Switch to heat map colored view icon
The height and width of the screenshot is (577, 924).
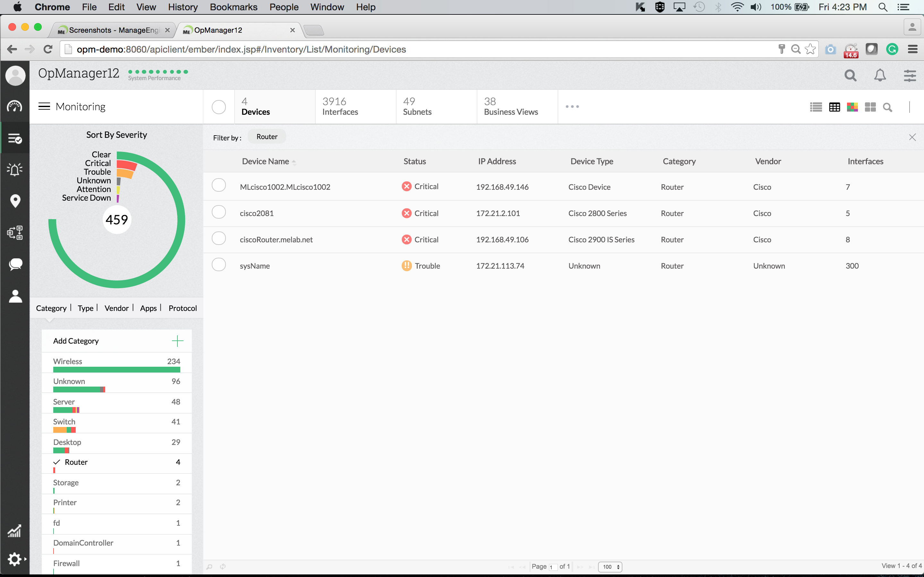[x=852, y=107]
